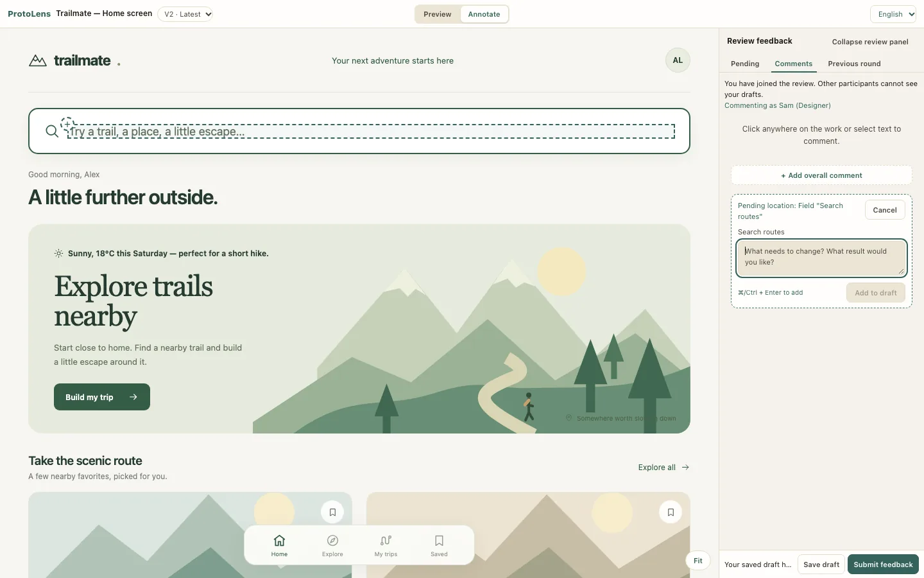Collapse the review panel
The width and height of the screenshot is (924, 578).
(870, 42)
